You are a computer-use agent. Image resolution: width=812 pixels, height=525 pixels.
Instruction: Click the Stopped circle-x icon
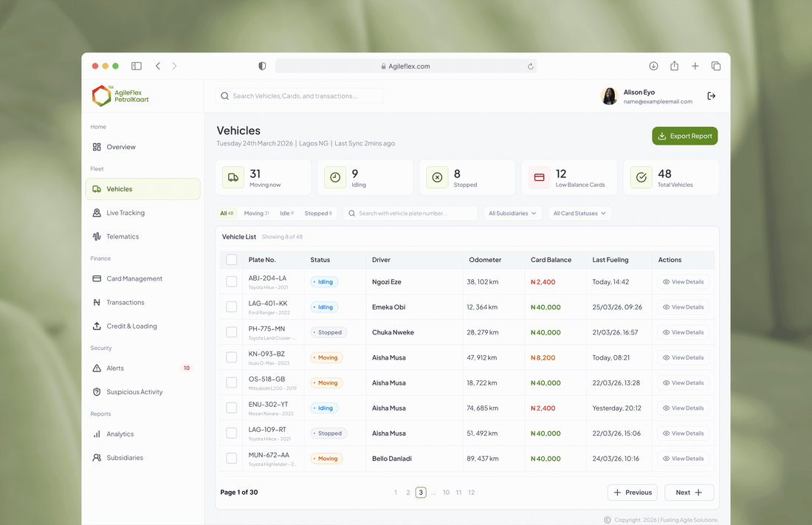coord(437,177)
